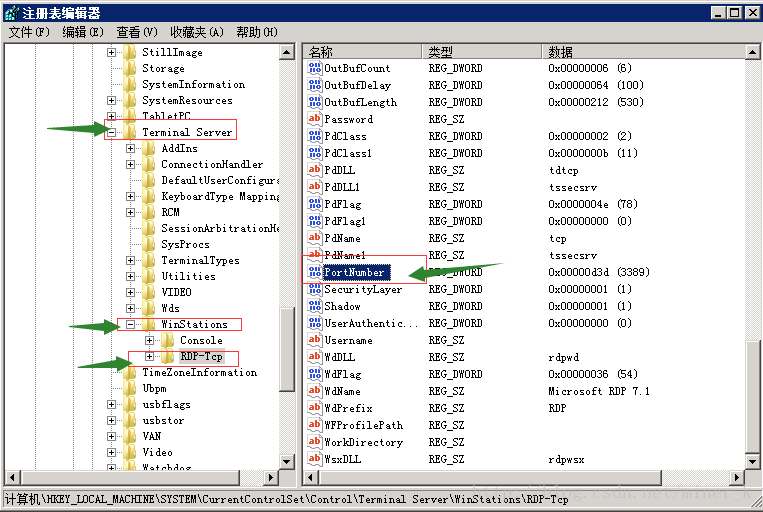Viewport: 763px width, 512px height.
Task: Click the DWORD icon beside SecurityLayer
Action: pyautogui.click(x=314, y=289)
